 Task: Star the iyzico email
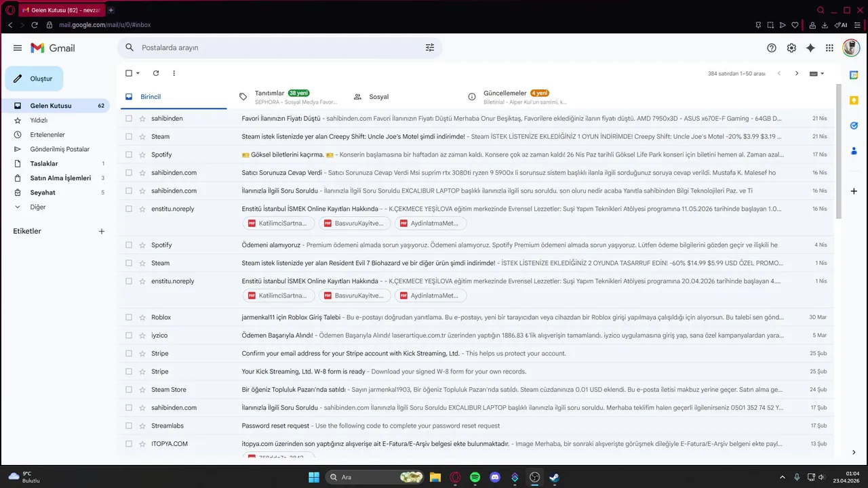[x=142, y=335]
